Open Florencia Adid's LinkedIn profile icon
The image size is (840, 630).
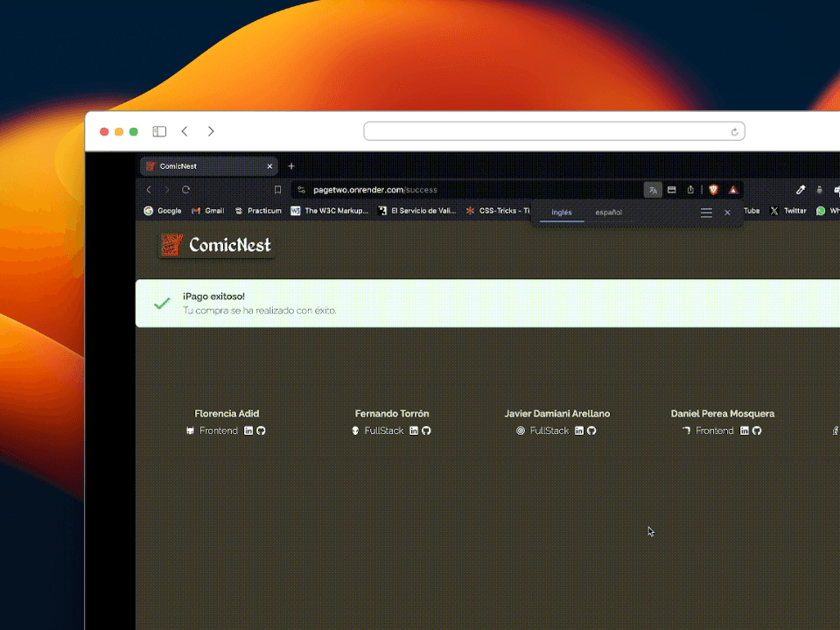248,430
